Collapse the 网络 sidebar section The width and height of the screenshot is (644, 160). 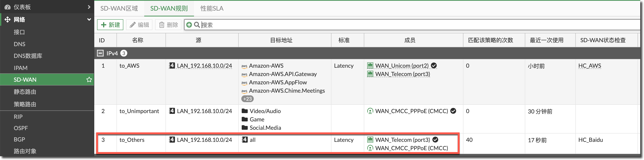[89, 19]
